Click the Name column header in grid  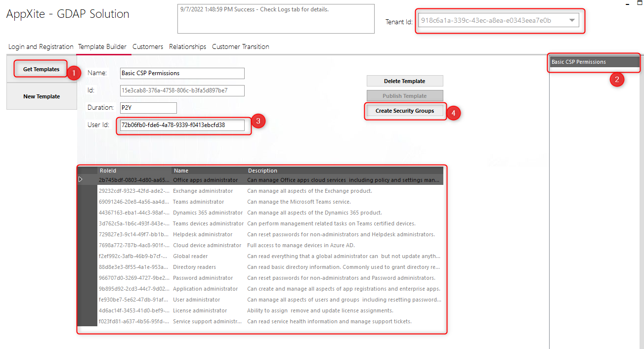209,171
